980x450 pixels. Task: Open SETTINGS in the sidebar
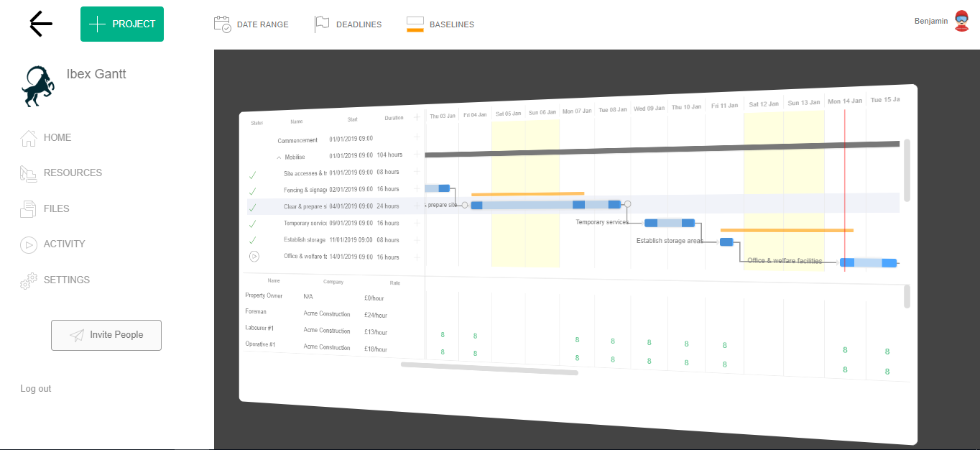tap(55, 280)
